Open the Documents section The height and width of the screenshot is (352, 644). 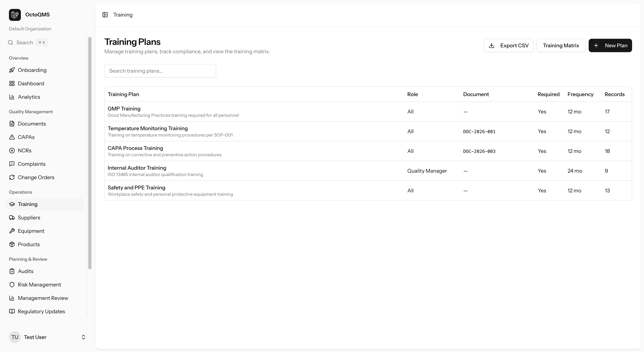pos(45,124)
